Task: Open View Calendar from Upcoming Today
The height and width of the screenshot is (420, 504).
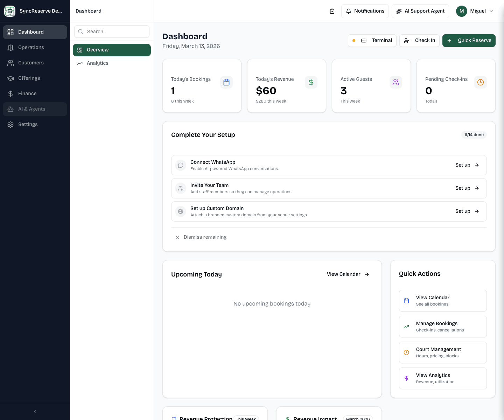Action: point(348,274)
